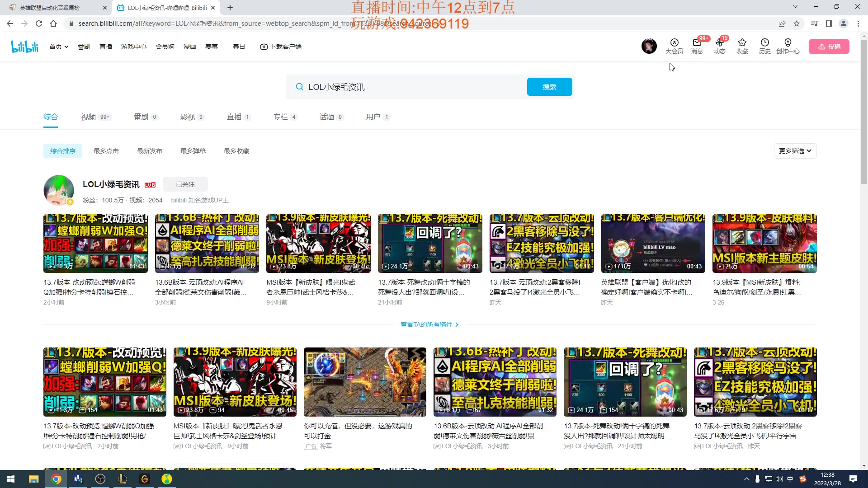This screenshot has height=488, width=868.
Task: Select the 最新发布 sort option
Action: coord(150,151)
